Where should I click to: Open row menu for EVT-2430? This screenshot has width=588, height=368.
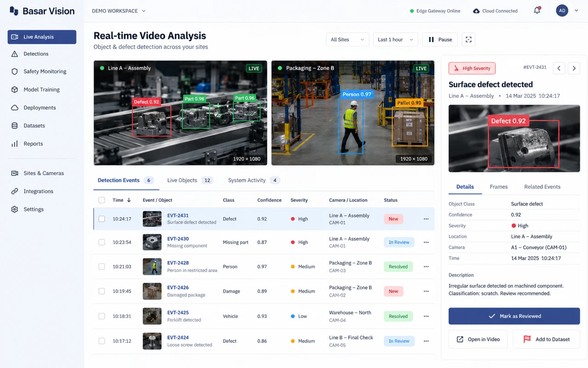coord(426,242)
